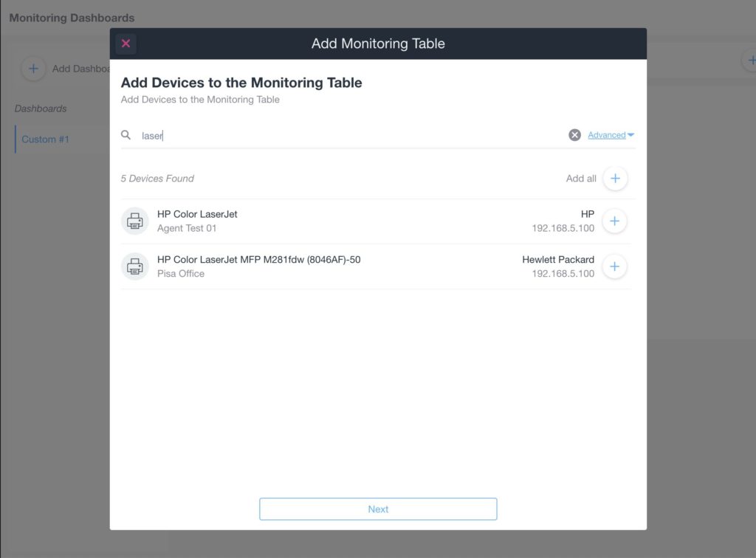Image resolution: width=756 pixels, height=558 pixels.
Task: Click printer icon of HP Color LaserJet
Action: 134,221
